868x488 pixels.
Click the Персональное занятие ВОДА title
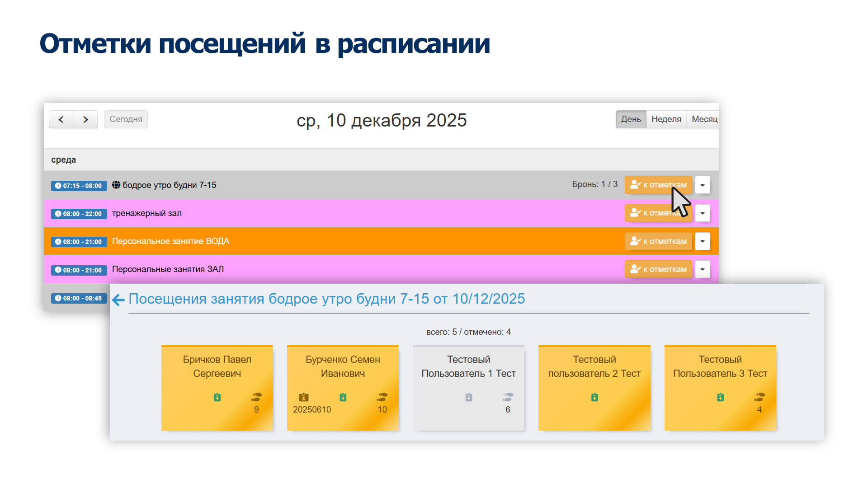point(171,241)
